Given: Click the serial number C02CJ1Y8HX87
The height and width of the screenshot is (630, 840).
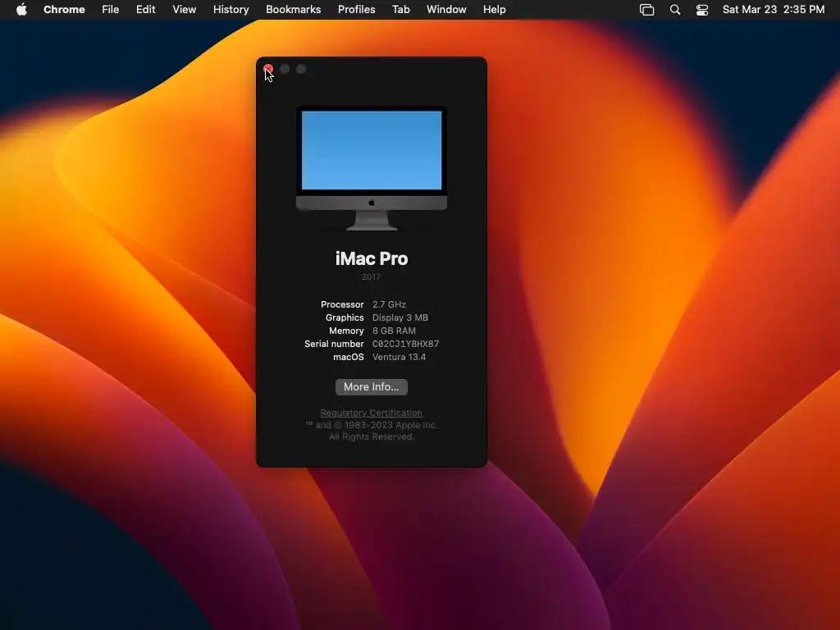Looking at the screenshot, I should pyautogui.click(x=405, y=344).
